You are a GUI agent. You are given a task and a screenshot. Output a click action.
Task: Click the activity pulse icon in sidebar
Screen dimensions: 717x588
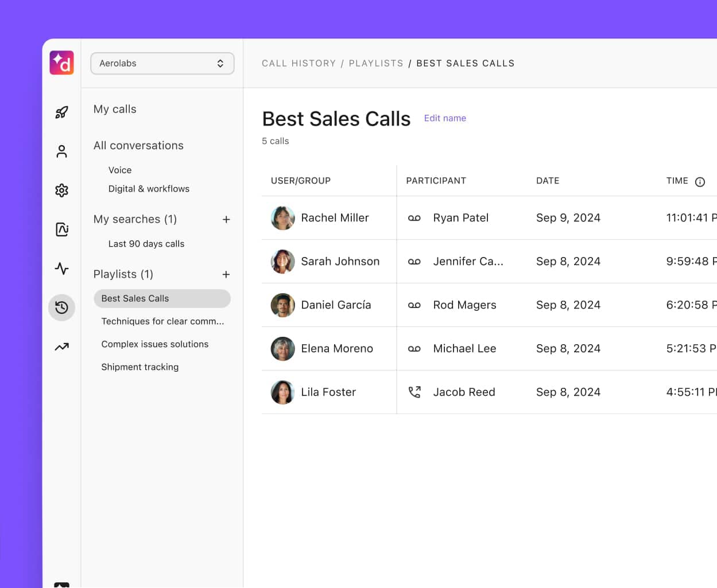pyautogui.click(x=61, y=268)
